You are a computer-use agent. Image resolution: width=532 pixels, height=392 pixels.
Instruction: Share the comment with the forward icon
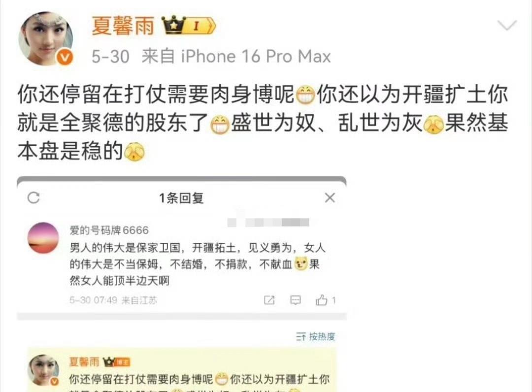pos(269,300)
